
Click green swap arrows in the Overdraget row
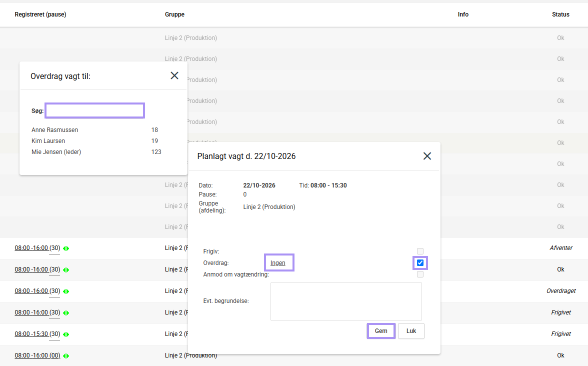click(66, 291)
